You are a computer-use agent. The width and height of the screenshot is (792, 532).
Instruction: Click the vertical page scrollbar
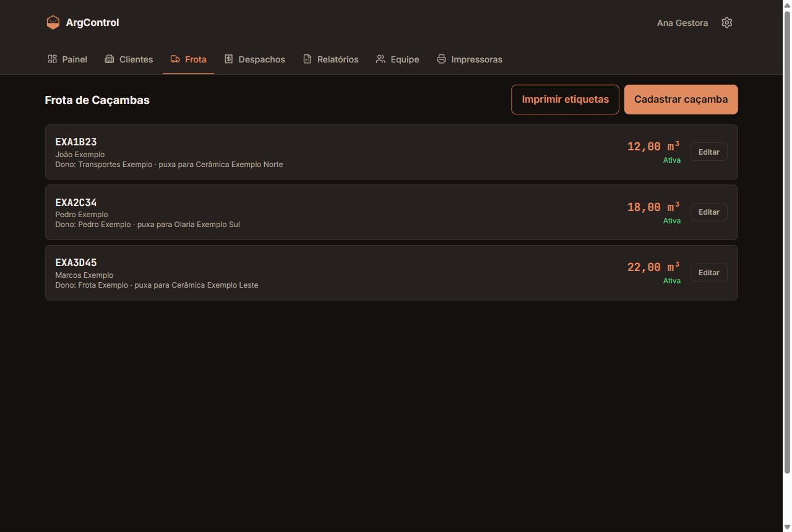787,241
